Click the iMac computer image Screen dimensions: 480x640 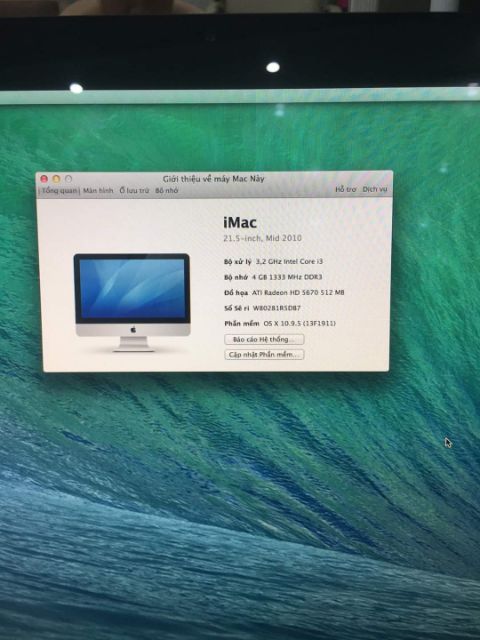pos(132,302)
